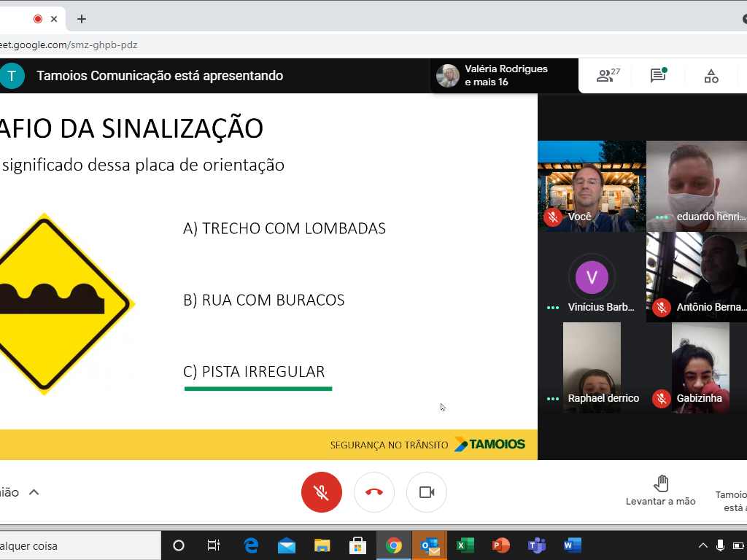Close the recording browser tab
The width and height of the screenshot is (747, 560).
coord(54,19)
